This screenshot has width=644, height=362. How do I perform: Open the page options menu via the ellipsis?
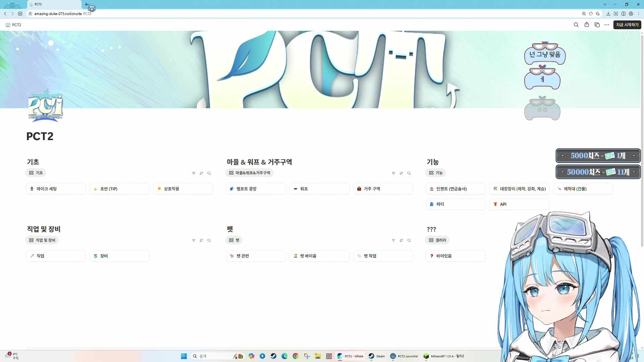point(607,25)
